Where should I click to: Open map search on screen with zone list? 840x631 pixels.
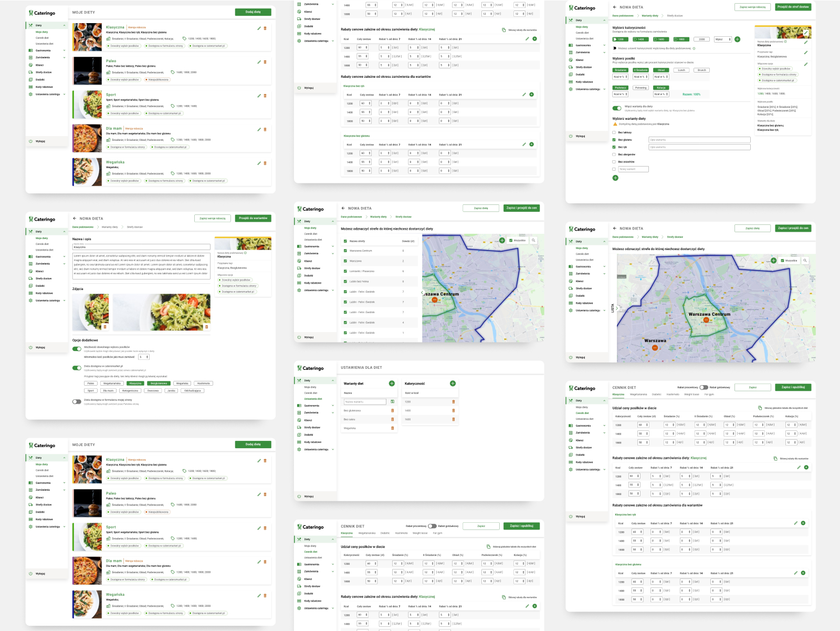(533, 240)
